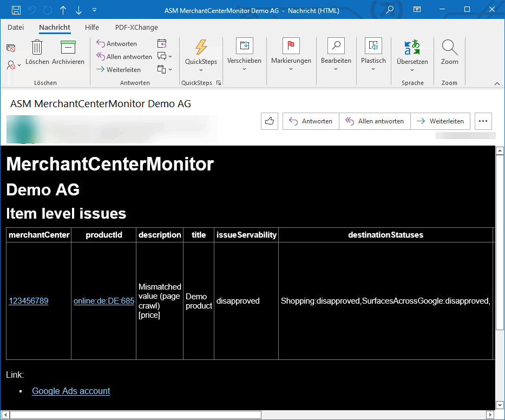Open ribbon display options in title bar
This screenshot has width=505, height=420.
417,10
